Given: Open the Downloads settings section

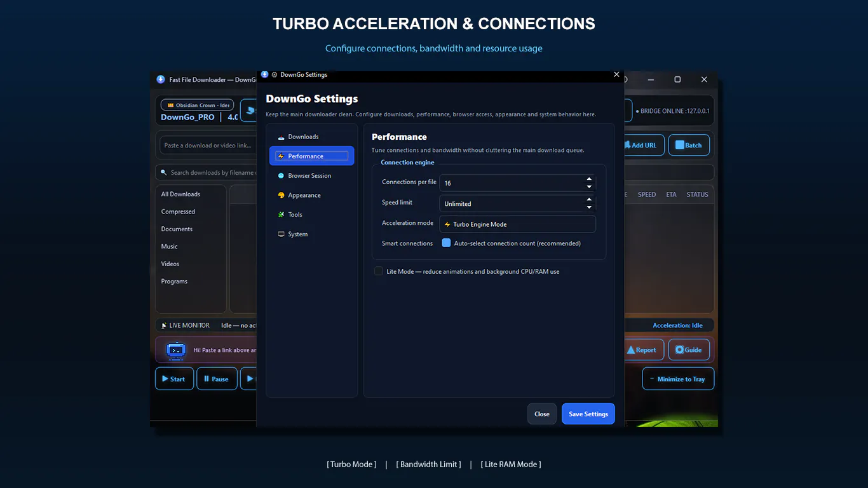Looking at the screenshot, I should [311, 137].
